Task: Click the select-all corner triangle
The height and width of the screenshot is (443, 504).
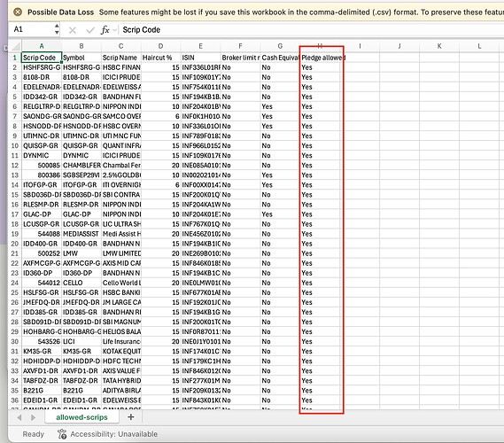Action: click(x=16, y=47)
